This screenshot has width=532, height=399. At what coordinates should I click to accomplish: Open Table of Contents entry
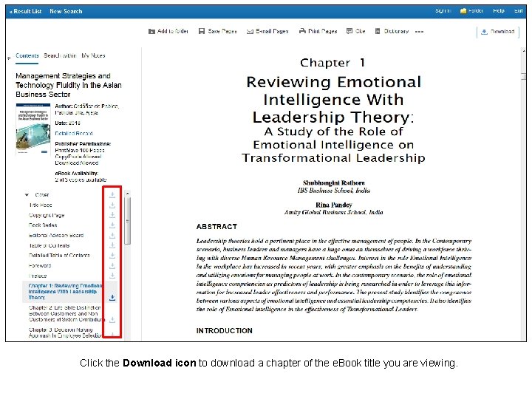tap(50, 245)
